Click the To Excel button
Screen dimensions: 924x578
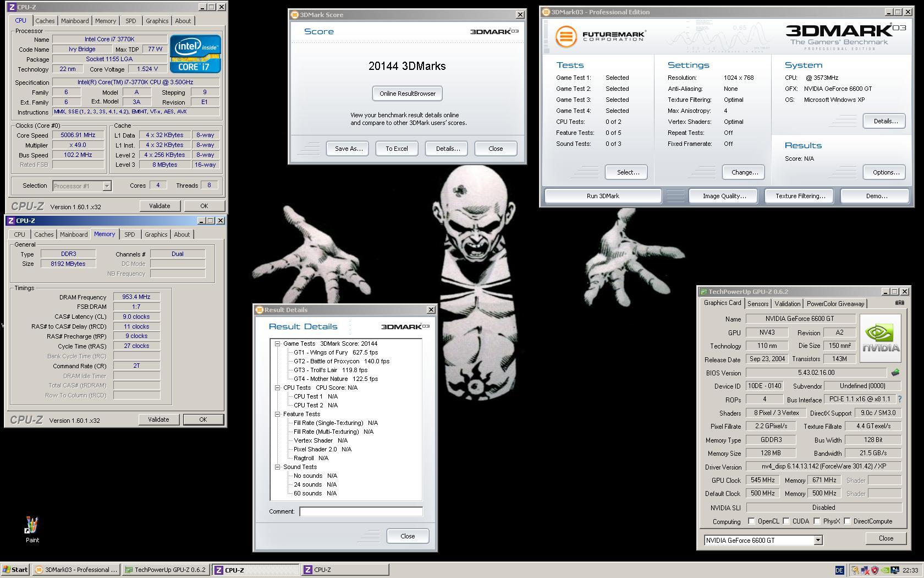pos(397,149)
